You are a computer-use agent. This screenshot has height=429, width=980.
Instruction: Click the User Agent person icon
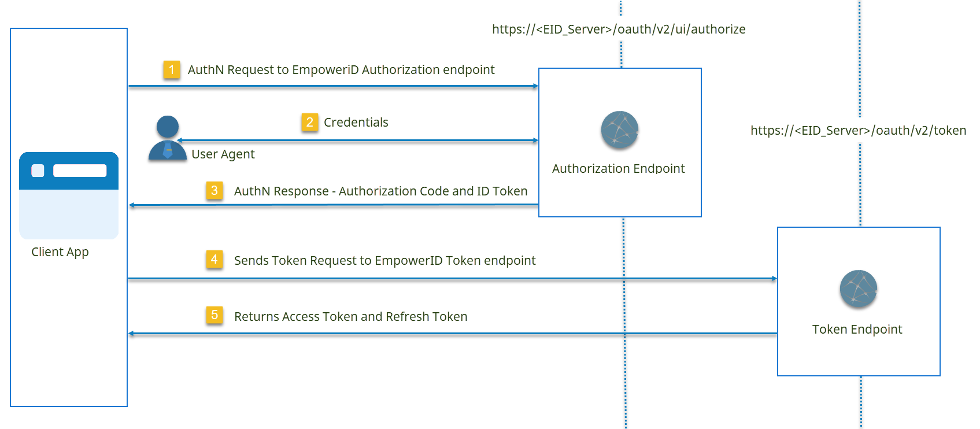click(x=167, y=138)
